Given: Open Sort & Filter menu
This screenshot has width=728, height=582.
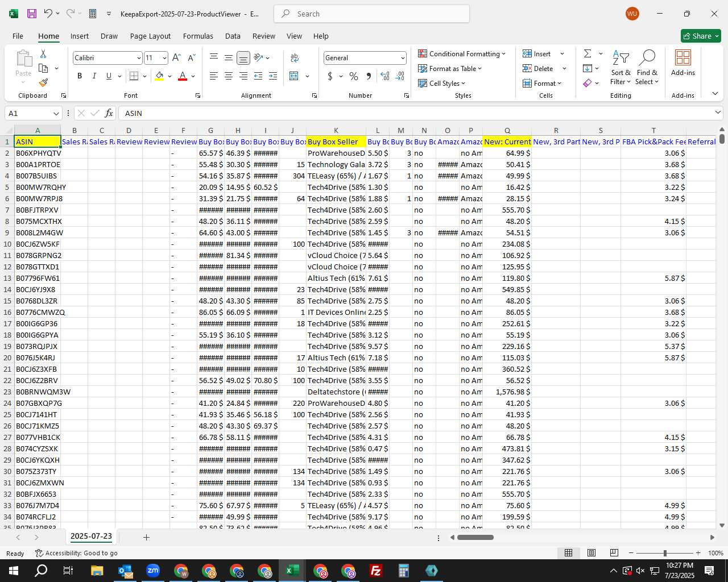Looking at the screenshot, I should (x=621, y=68).
